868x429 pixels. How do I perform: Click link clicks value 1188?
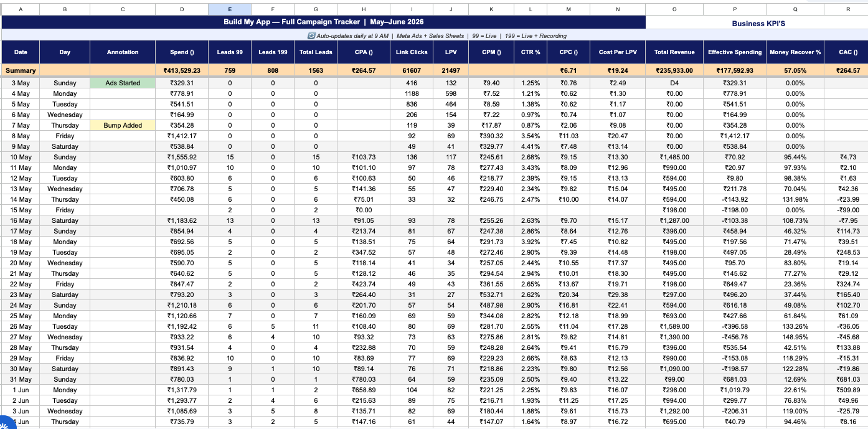pos(412,93)
